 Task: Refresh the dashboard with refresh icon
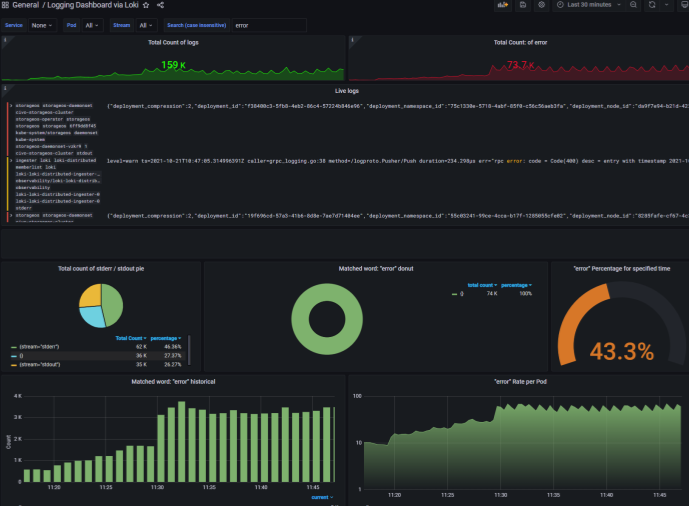coord(653,5)
